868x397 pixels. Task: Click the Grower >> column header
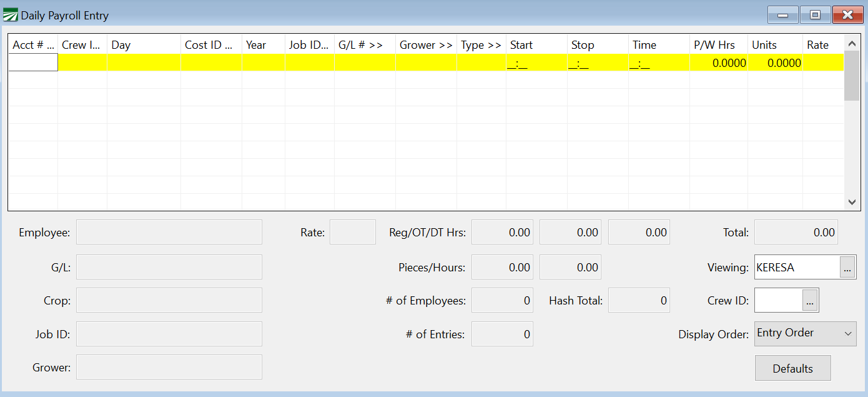tap(426, 45)
